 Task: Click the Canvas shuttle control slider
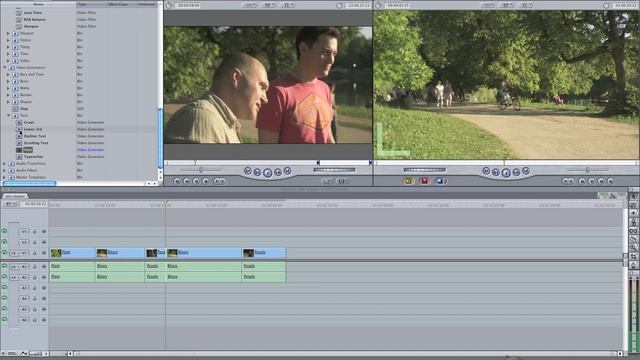pyautogui.click(x=587, y=170)
